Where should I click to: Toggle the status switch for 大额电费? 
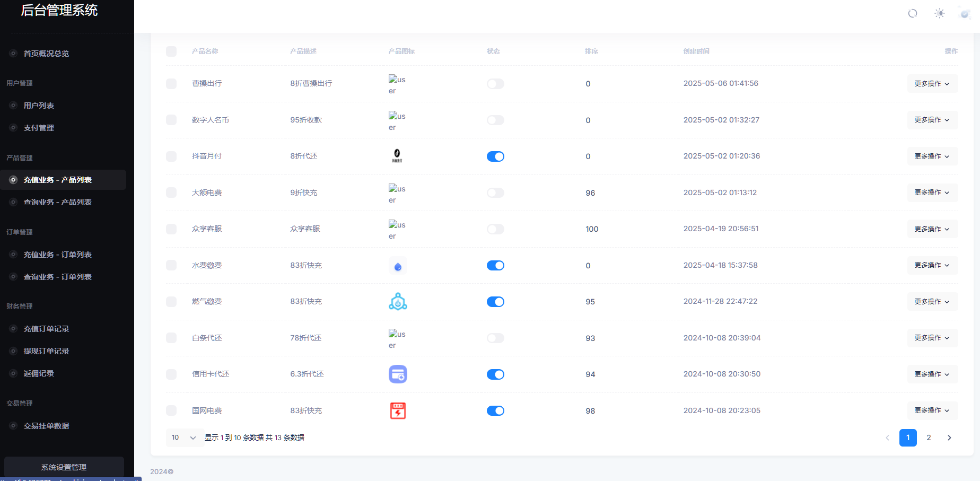(x=495, y=193)
